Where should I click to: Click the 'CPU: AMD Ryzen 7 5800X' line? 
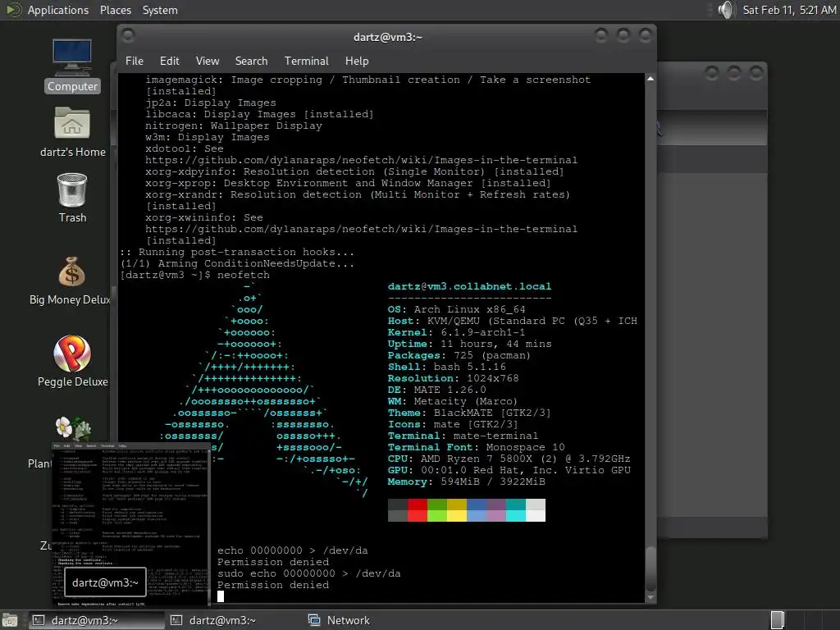pos(509,459)
